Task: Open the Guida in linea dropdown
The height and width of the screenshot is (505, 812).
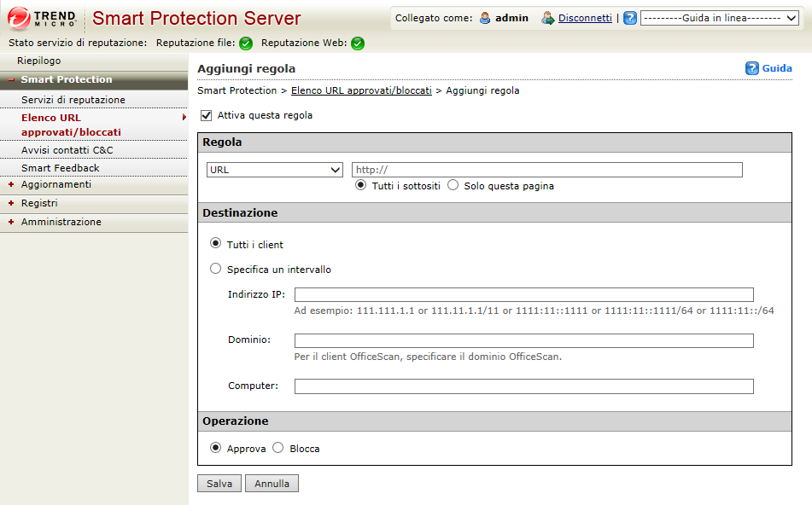Action: pyautogui.click(x=720, y=18)
